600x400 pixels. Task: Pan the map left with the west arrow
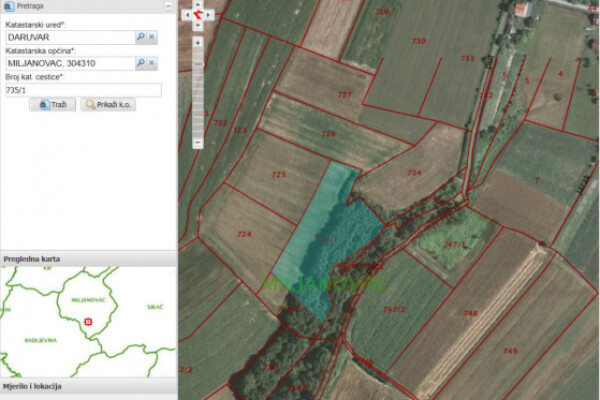pos(187,16)
